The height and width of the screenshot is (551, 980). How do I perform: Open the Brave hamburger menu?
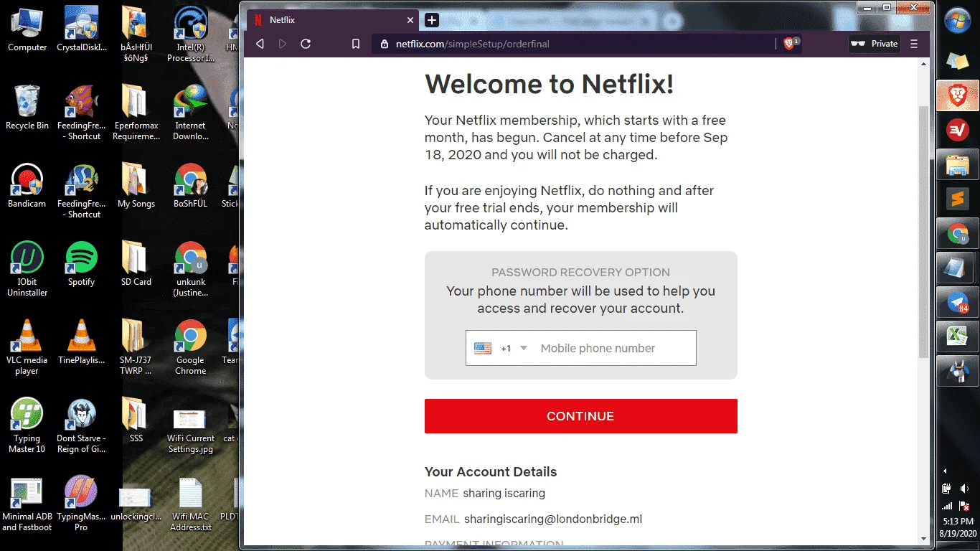point(914,44)
